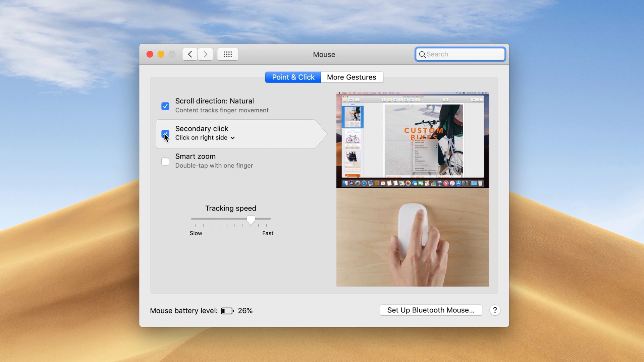The height and width of the screenshot is (362, 644).
Task: Switch to the More Gestures tab
Action: (352, 77)
